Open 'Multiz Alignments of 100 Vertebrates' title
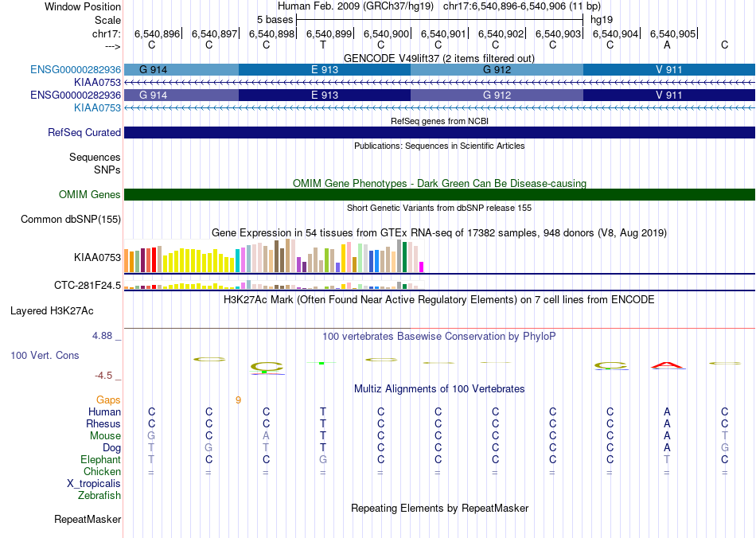756x538 pixels. [439, 388]
